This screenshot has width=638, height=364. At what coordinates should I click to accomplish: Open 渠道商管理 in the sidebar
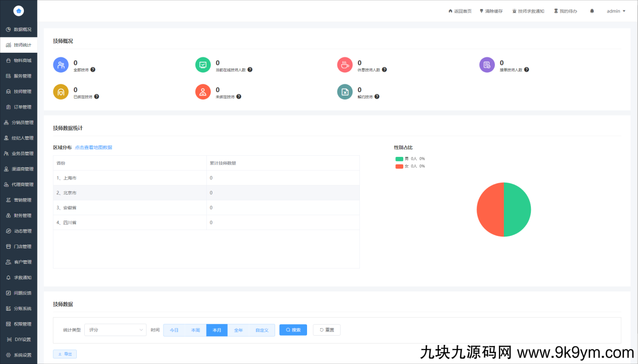(18, 169)
